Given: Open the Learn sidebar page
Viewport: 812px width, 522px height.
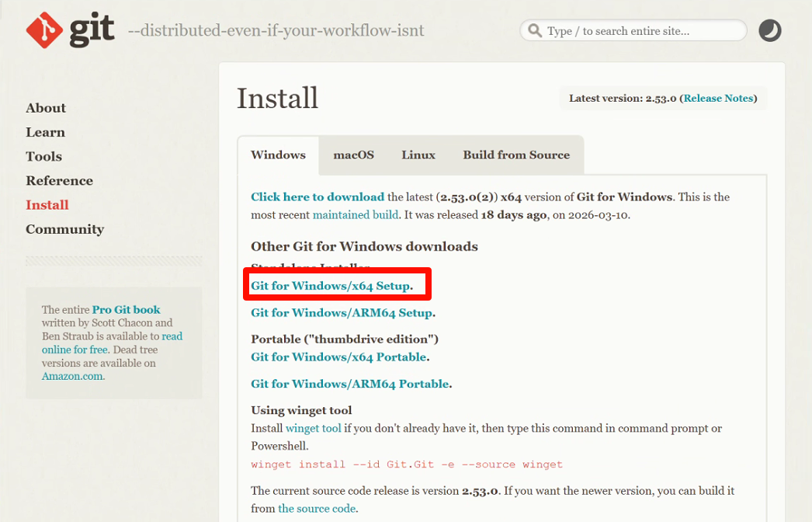Looking at the screenshot, I should coord(46,132).
